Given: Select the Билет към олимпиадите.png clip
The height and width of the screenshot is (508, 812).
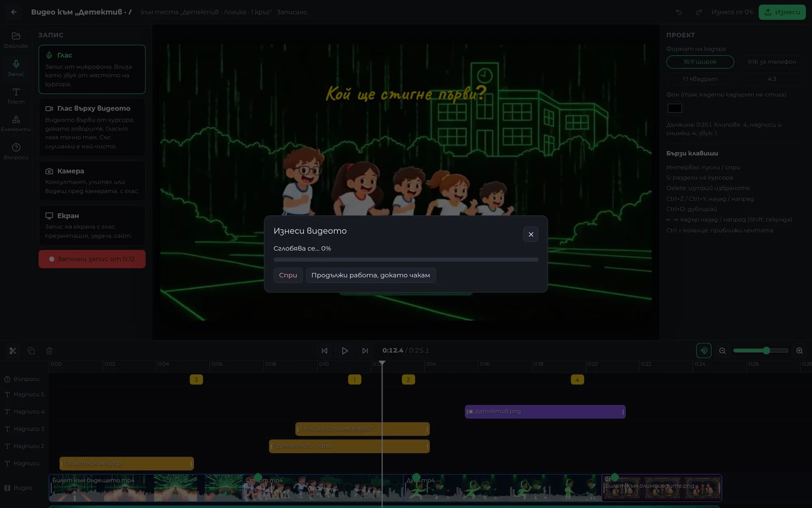Looking at the screenshot, I should tap(662, 488).
